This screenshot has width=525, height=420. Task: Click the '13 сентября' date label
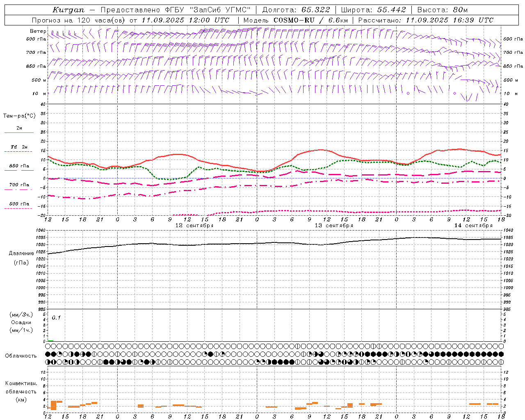tap(334, 226)
